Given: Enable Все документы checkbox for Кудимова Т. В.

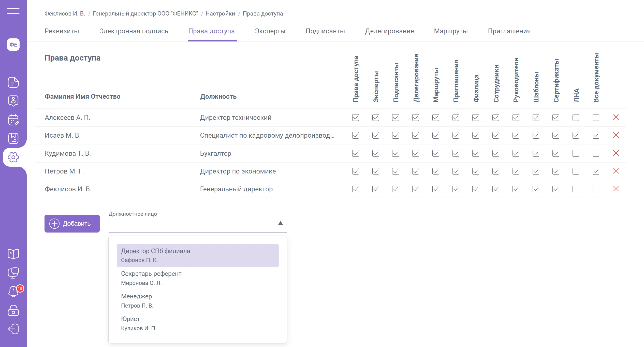Looking at the screenshot, I should (x=596, y=153).
